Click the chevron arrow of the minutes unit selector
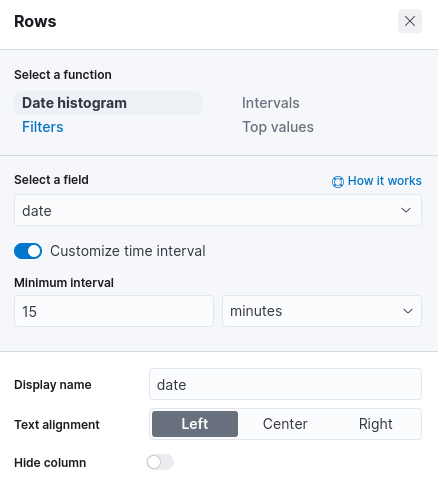This screenshot has width=442, height=495. click(x=408, y=311)
